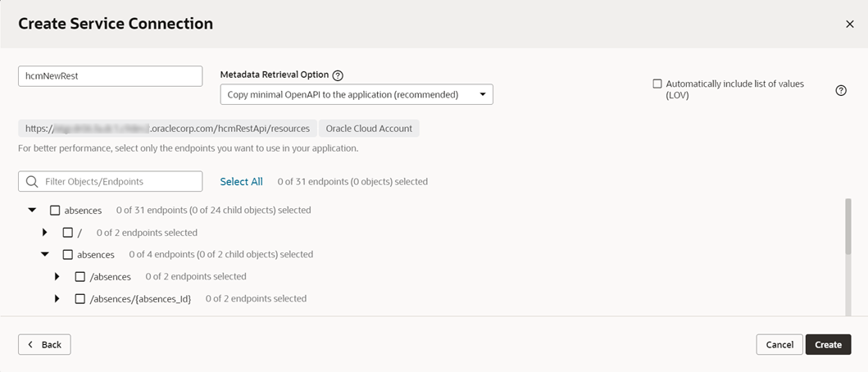Image resolution: width=868 pixels, height=372 pixels.
Task: Expand the /absences endpoint node
Action: 57,277
